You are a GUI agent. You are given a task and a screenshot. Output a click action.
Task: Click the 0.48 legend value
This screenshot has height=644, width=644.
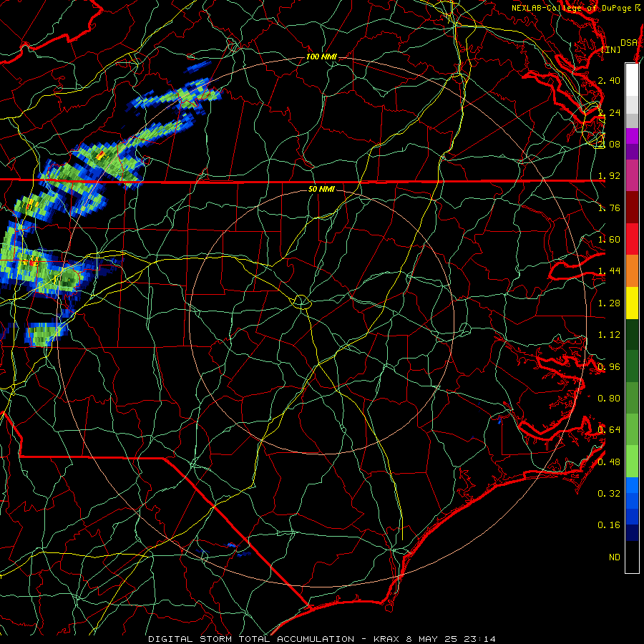pos(609,462)
